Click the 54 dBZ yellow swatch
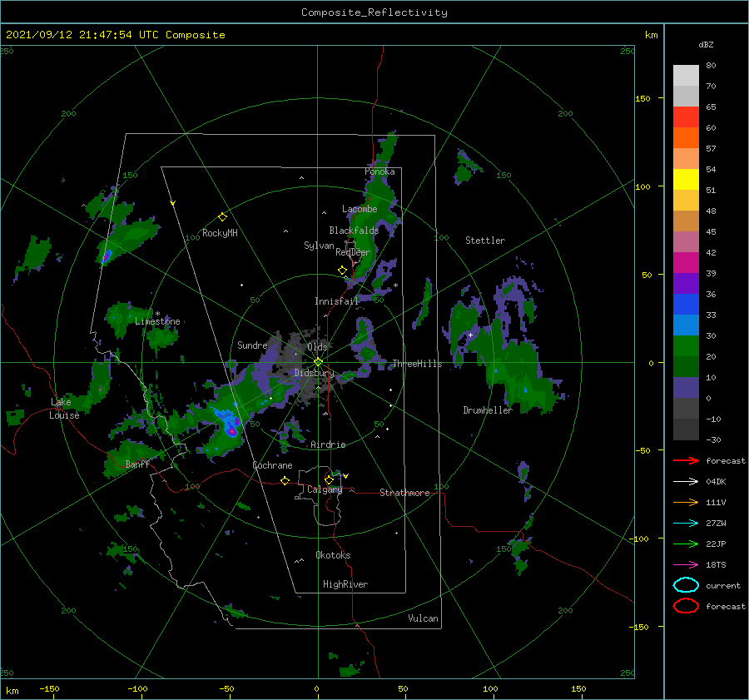 [686, 179]
